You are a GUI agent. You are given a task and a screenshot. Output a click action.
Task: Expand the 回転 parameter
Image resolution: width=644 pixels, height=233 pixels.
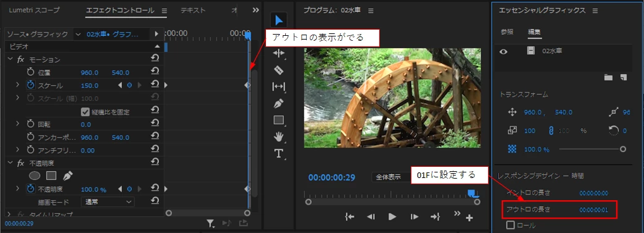click(x=17, y=124)
